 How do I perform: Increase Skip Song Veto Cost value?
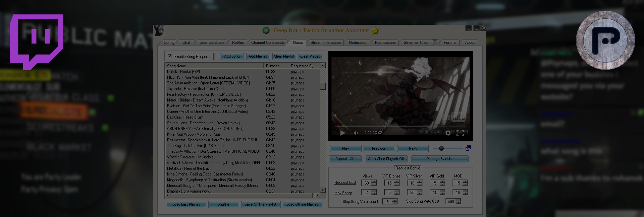click(458, 200)
